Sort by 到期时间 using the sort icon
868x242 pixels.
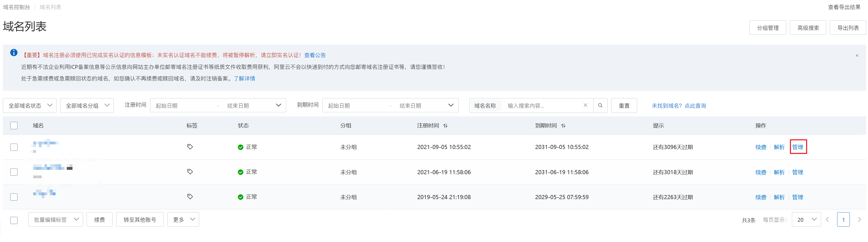[x=563, y=126]
